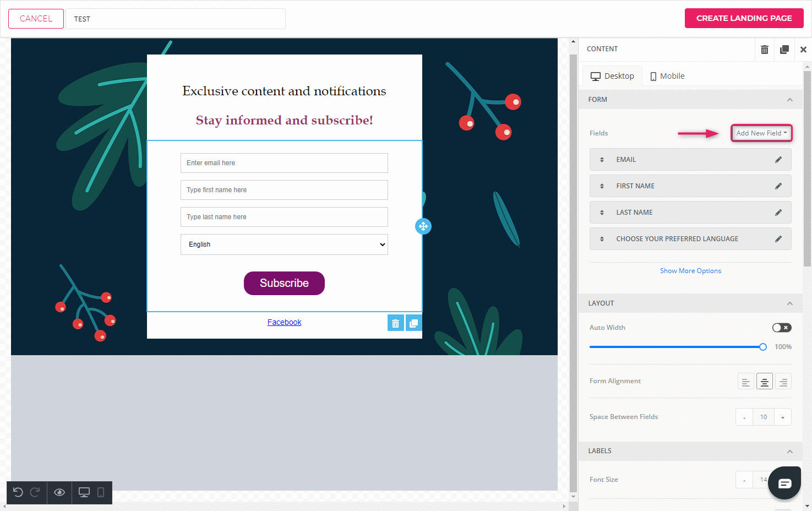This screenshot has height=511, width=812.
Task: Duplicate the content block from panel header
Action: [784, 50]
